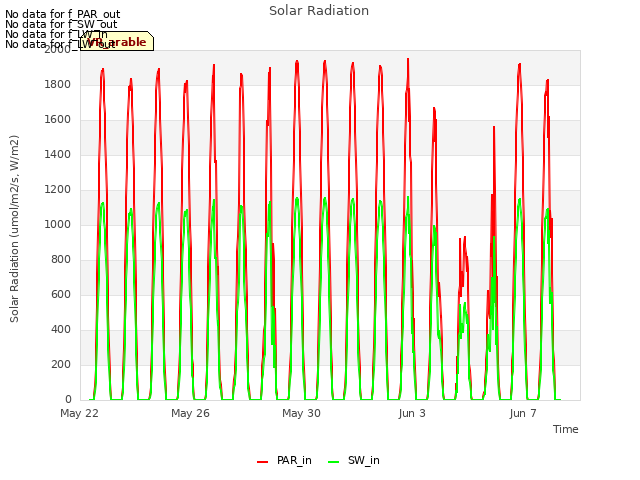Click the May 30 x-axis label

(302, 413)
